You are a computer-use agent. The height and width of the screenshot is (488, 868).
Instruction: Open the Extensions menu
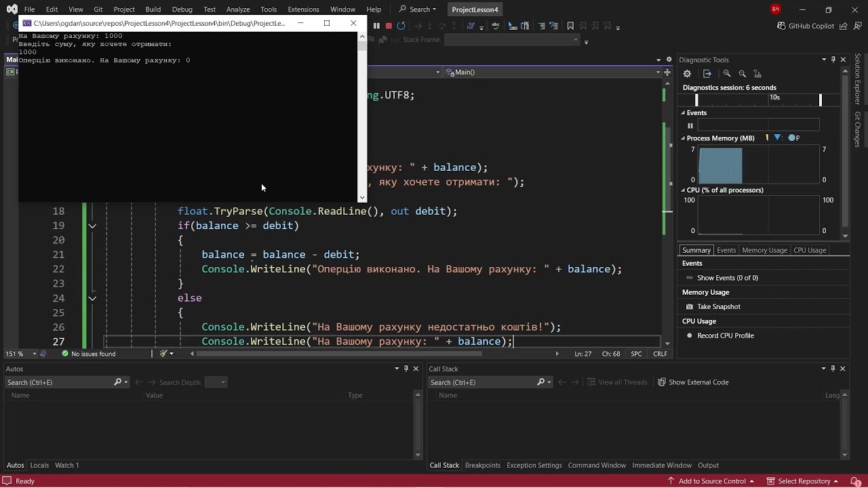coord(303,9)
